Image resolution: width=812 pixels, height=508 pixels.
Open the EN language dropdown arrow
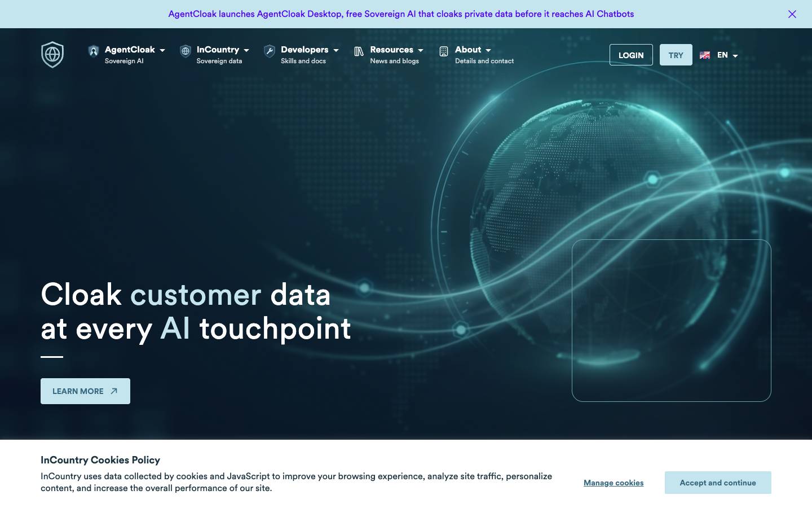[x=735, y=56]
